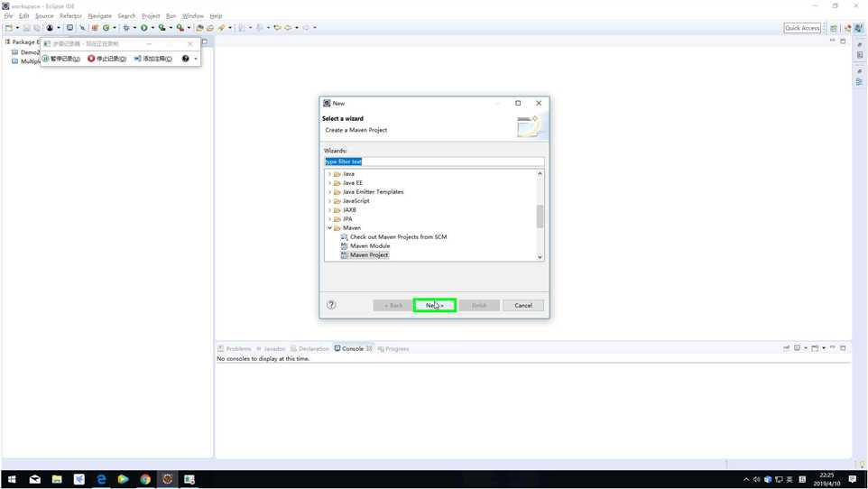This screenshot has width=868, height=489.
Task: Maximize the New wizard dialog
Action: click(518, 103)
